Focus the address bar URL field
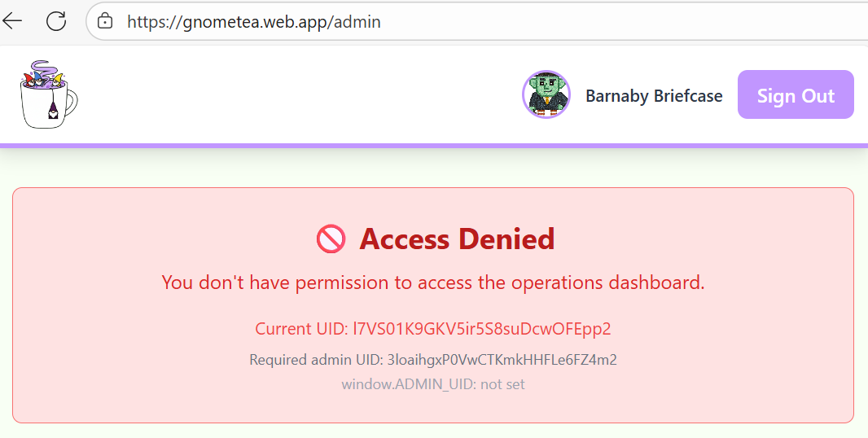The image size is (868, 438). (476, 22)
